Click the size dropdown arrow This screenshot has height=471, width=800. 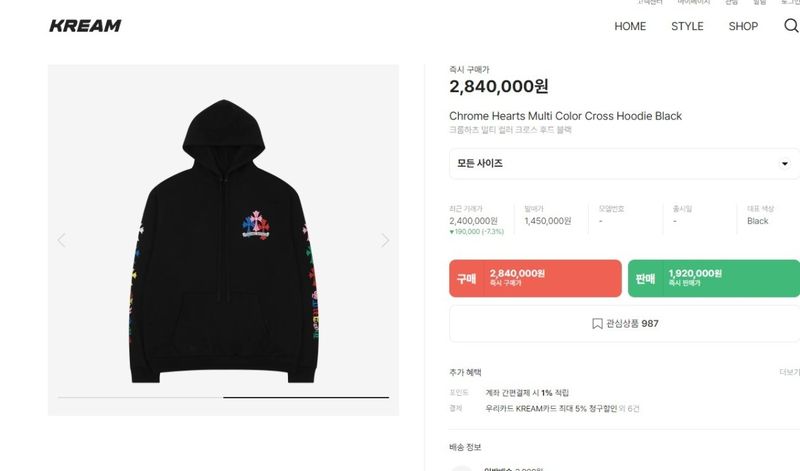coord(785,163)
